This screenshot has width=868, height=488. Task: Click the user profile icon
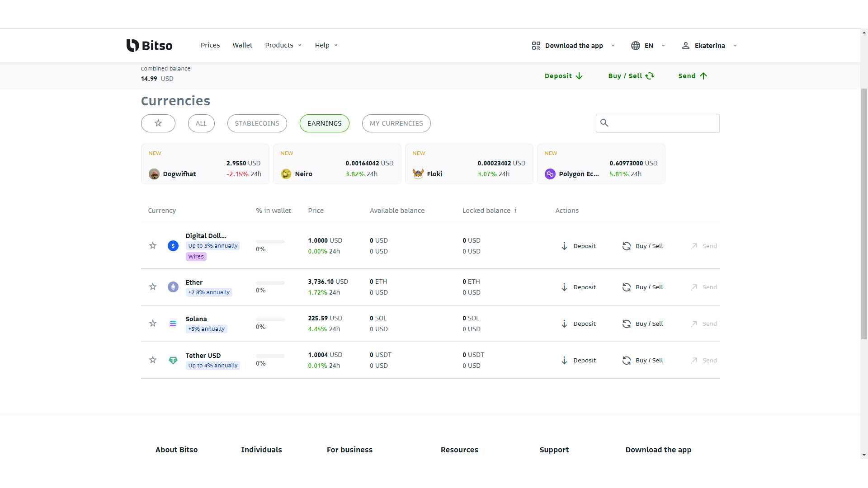pos(686,46)
